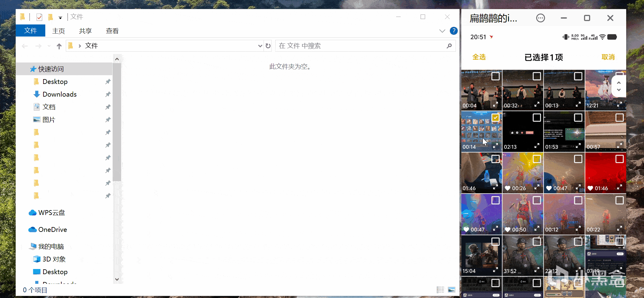The width and height of the screenshot is (644, 298).
Task: Open the address bar history dropdown
Action: point(260,46)
